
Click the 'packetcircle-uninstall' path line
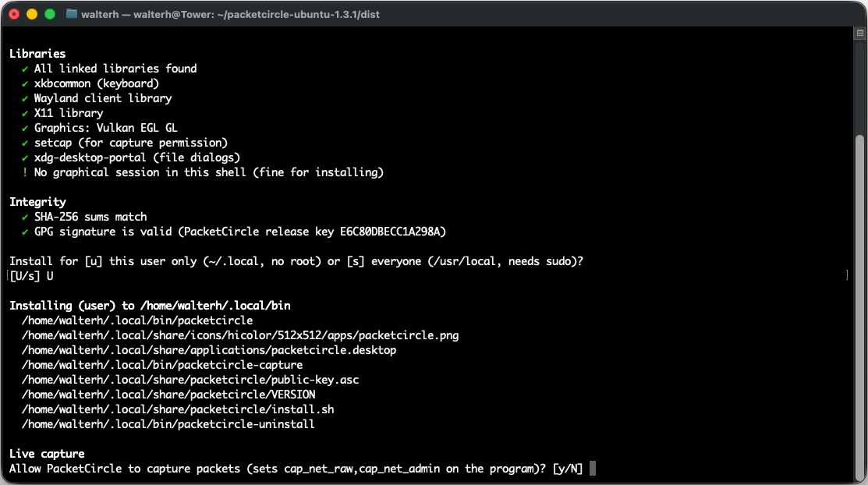click(168, 424)
